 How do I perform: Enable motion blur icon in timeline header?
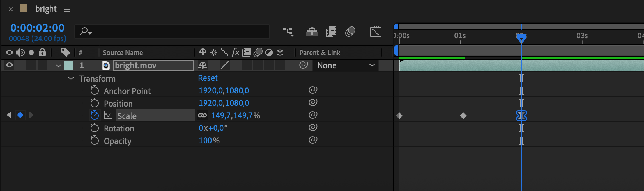(350, 32)
